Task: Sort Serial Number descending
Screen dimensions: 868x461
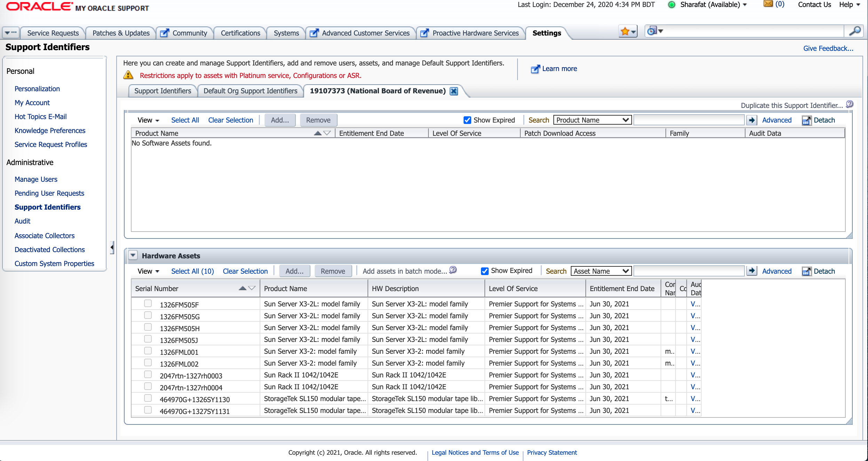Action: pos(252,288)
